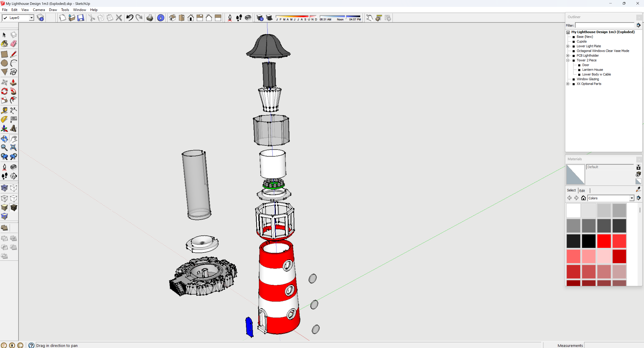The image size is (644, 348).
Task: Click the Zoom Extents tool
Action: (x=13, y=148)
